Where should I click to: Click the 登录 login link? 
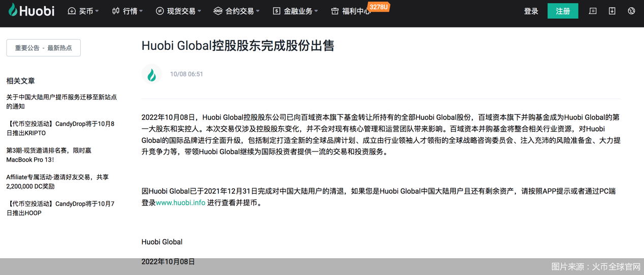[531, 11]
